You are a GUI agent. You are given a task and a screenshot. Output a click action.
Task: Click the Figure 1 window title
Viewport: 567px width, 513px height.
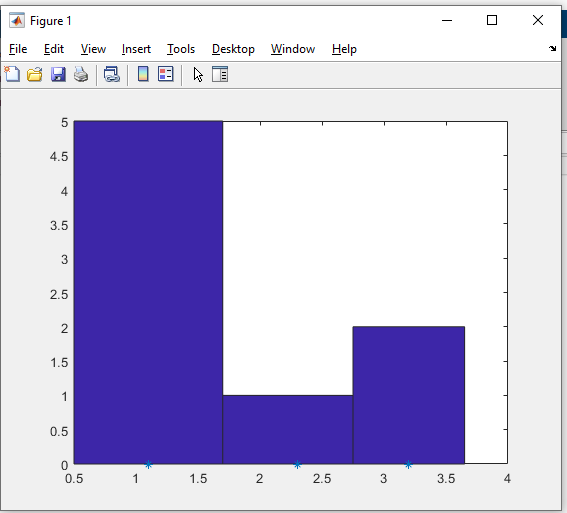[51, 21]
